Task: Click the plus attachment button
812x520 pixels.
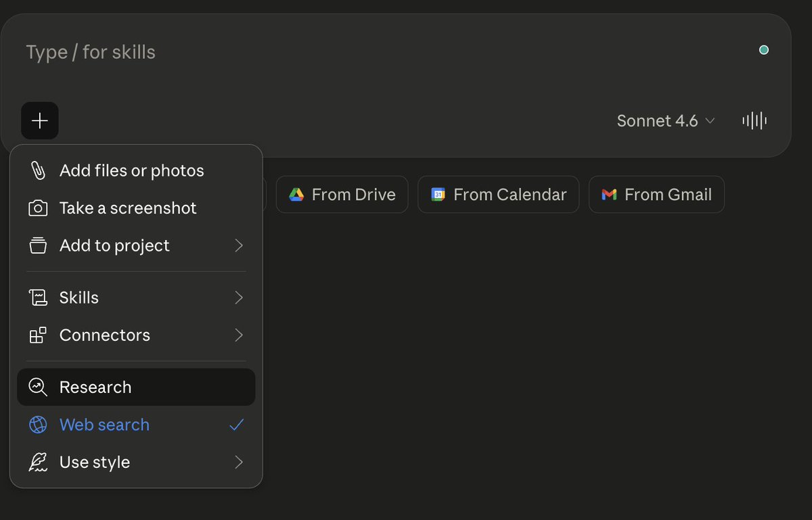Action: [40, 121]
